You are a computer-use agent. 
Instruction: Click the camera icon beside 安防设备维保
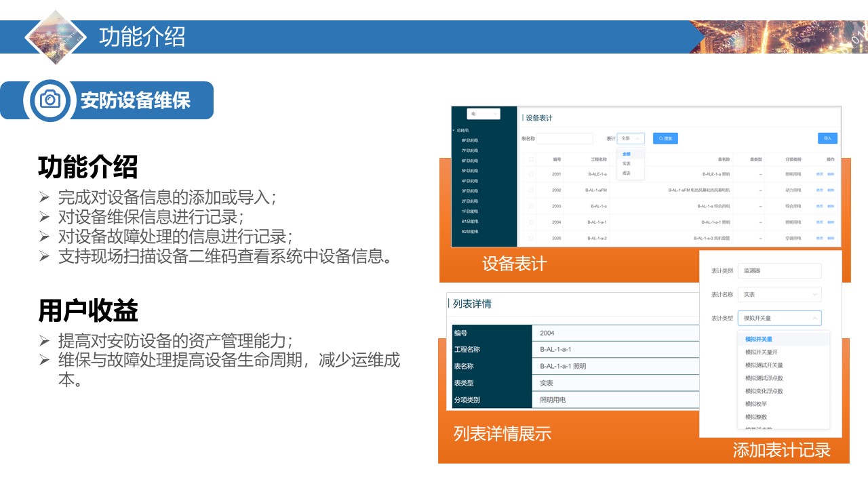[x=50, y=100]
